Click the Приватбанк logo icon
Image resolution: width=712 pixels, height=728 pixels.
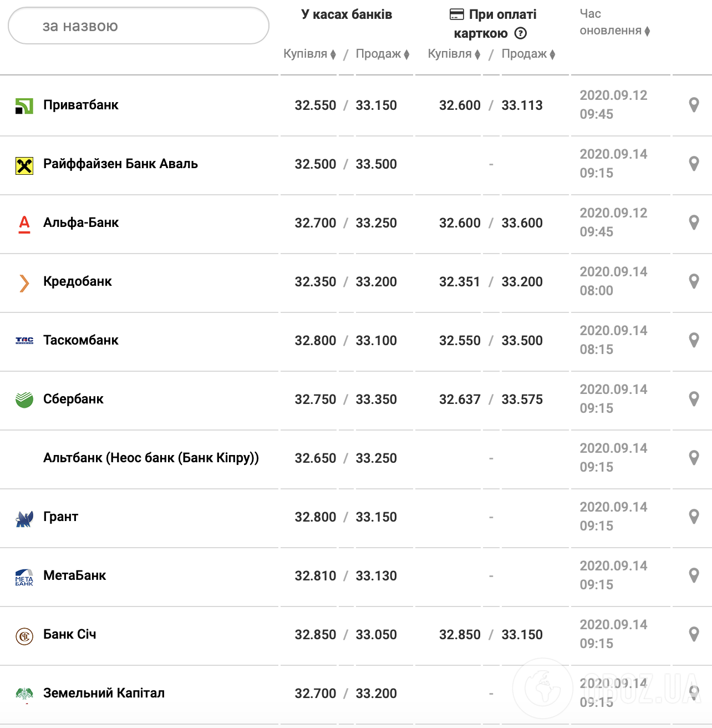point(24,106)
